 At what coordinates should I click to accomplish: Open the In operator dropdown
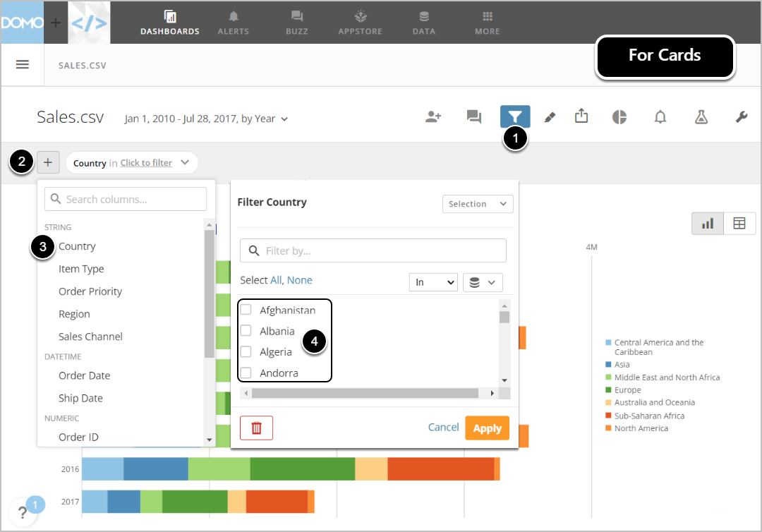coord(433,282)
